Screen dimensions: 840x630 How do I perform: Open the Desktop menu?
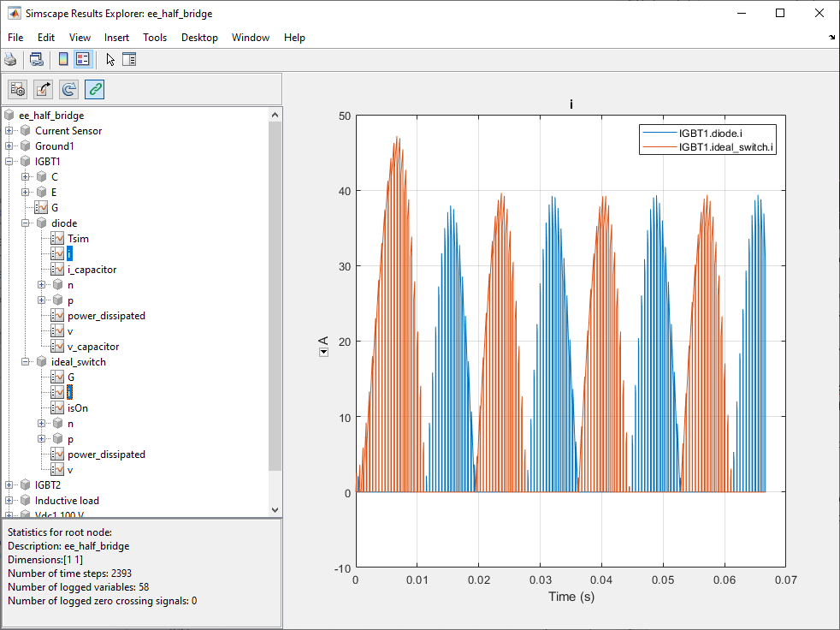coord(199,38)
